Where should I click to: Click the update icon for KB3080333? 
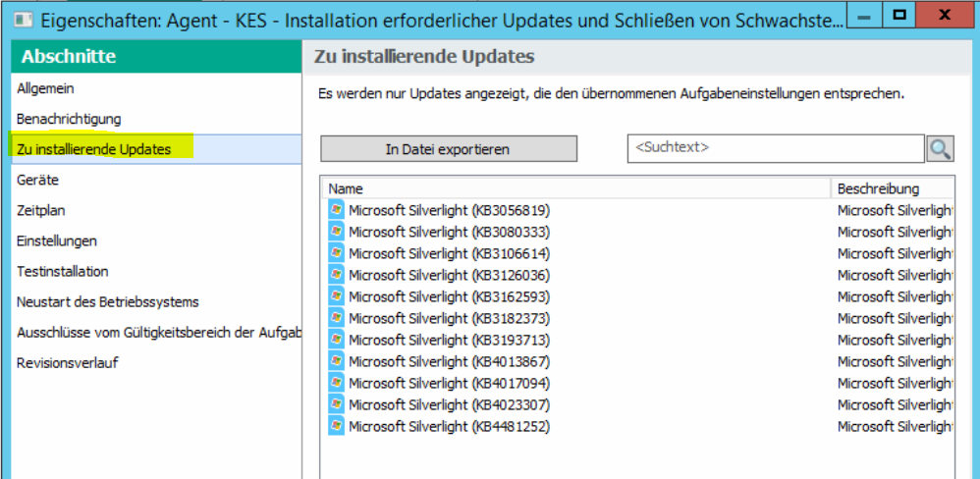pyautogui.click(x=336, y=232)
